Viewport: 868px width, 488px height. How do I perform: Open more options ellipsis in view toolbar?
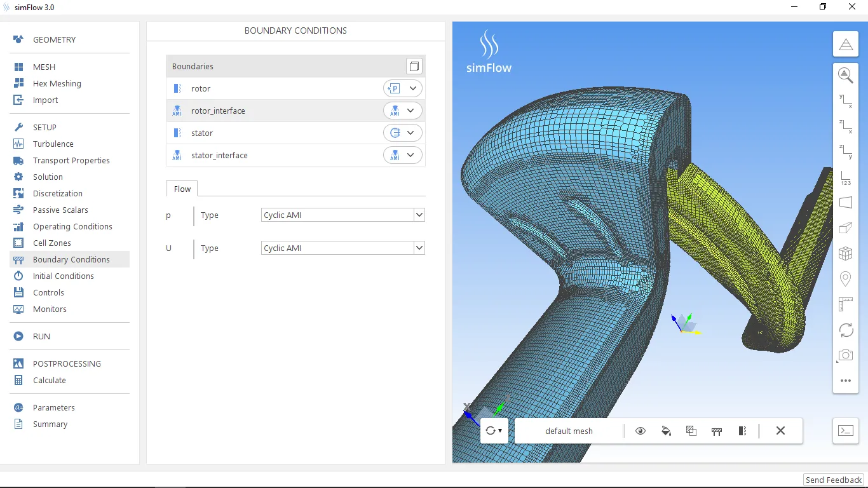pyautogui.click(x=846, y=381)
